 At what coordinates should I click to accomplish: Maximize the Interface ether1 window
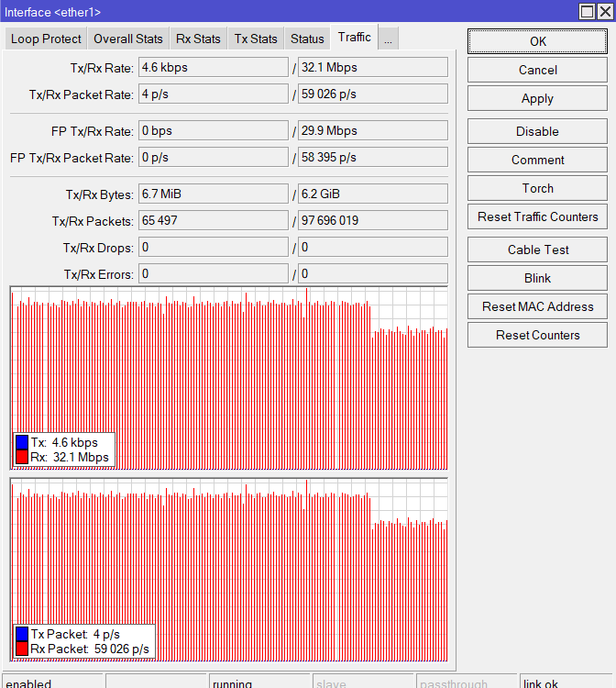point(587,11)
